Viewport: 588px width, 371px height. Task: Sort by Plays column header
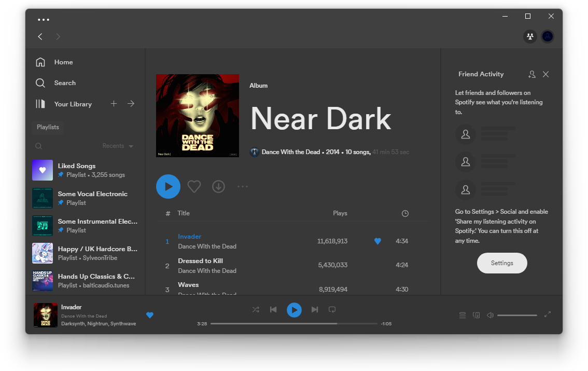(x=340, y=213)
